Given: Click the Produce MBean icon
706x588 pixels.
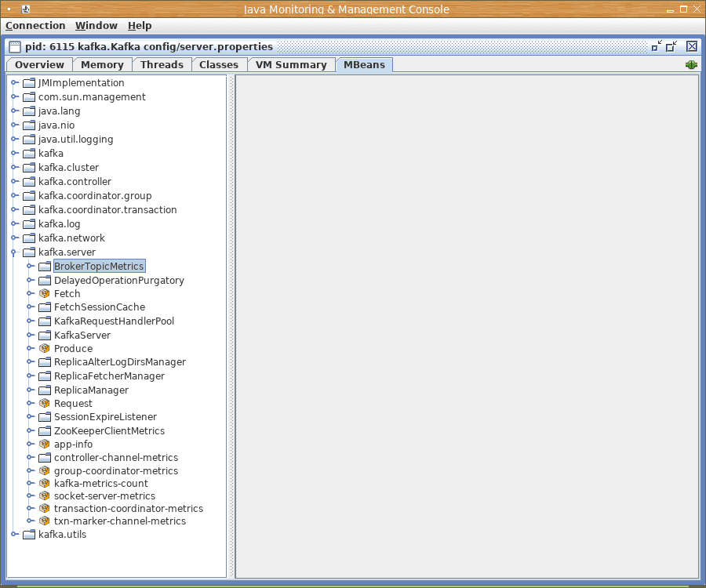Looking at the screenshot, I should click(x=44, y=348).
